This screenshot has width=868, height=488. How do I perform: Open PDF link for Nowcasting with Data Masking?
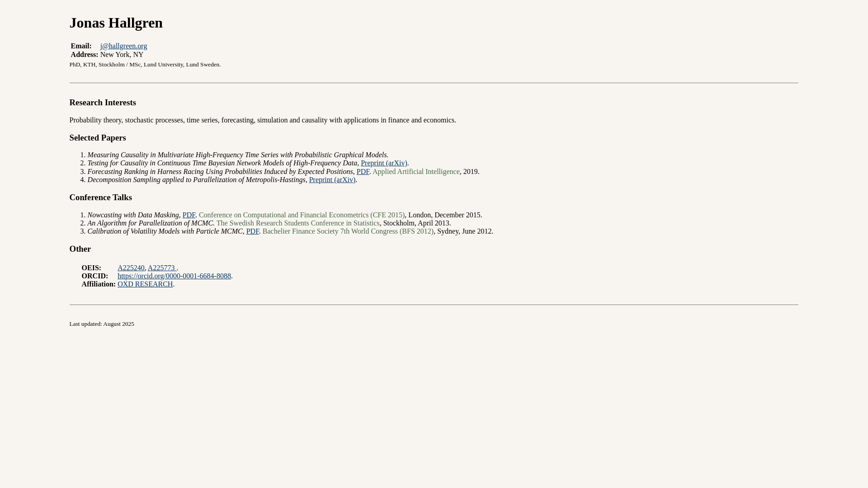click(189, 215)
